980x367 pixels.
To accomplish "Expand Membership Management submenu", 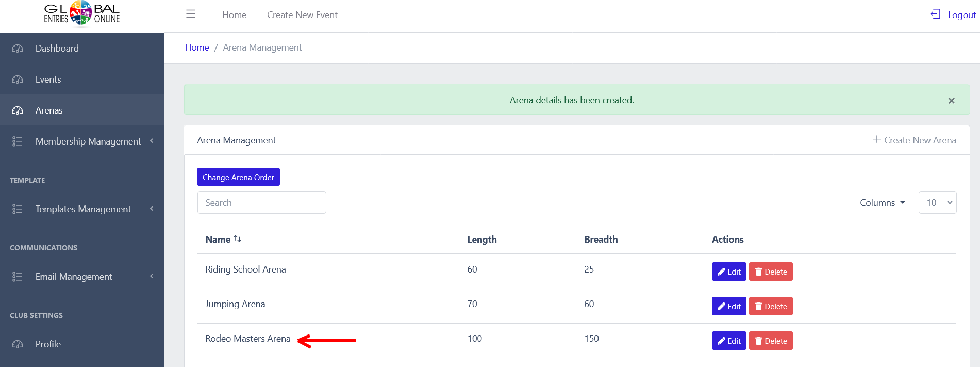I will coord(152,141).
